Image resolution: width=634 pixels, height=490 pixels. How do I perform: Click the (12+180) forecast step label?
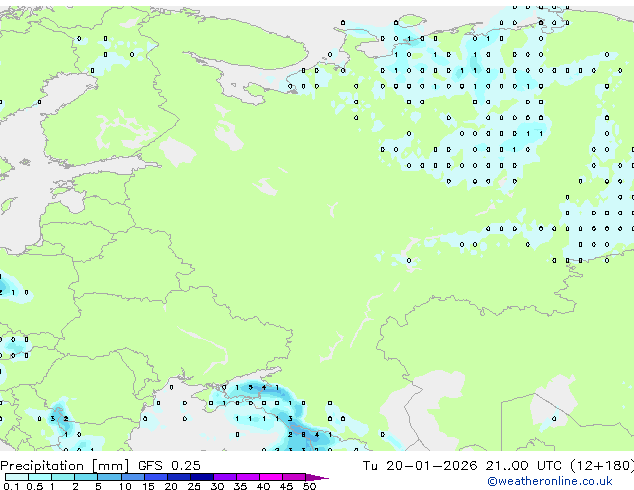point(602,466)
